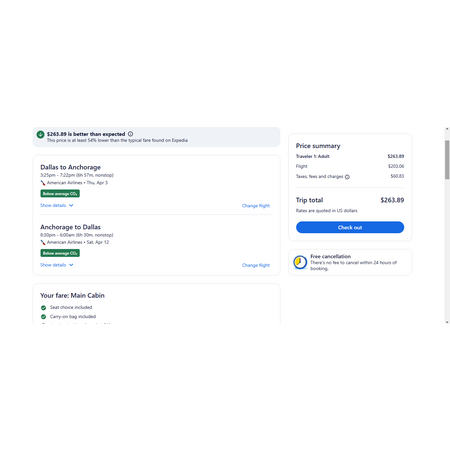Click American Airlines logo for Dallas to Anchorage
The width and height of the screenshot is (450, 450).
(x=43, y=183)
